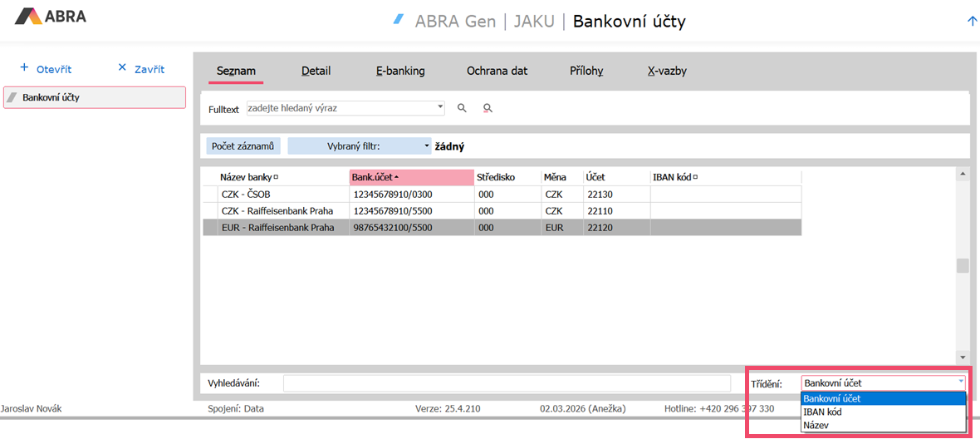
Task: Open the X-vazby tab
Action: coord(667,71)
